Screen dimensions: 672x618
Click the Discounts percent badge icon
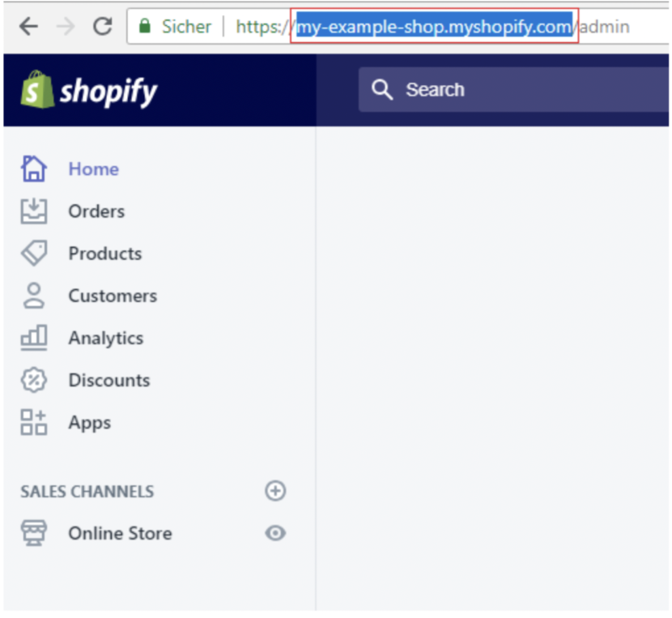tap(33, 380)
